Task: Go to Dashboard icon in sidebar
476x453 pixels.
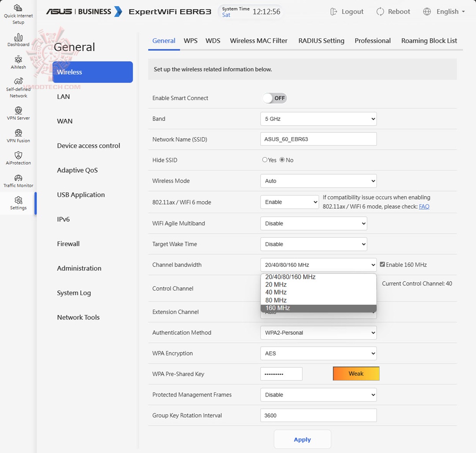Action: pos(18,37)
